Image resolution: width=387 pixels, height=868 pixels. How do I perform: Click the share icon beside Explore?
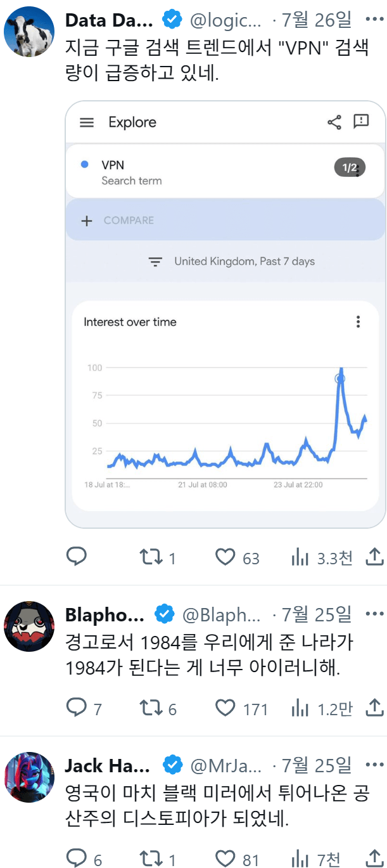point(334,122)
